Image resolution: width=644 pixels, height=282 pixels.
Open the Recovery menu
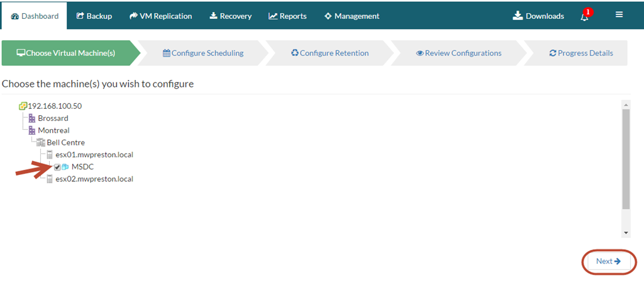[230, 16]
